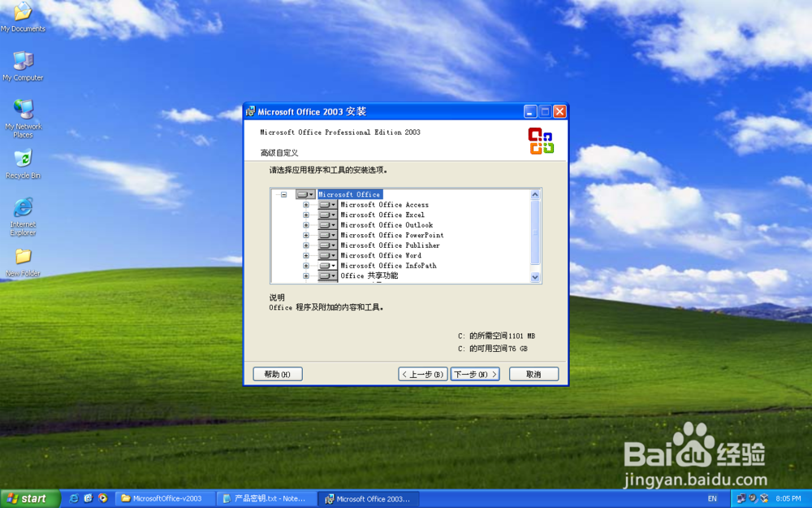Click the tree list scrollbar thumb
The width and height of the screenshot is (812, 508).
point(535,232)
